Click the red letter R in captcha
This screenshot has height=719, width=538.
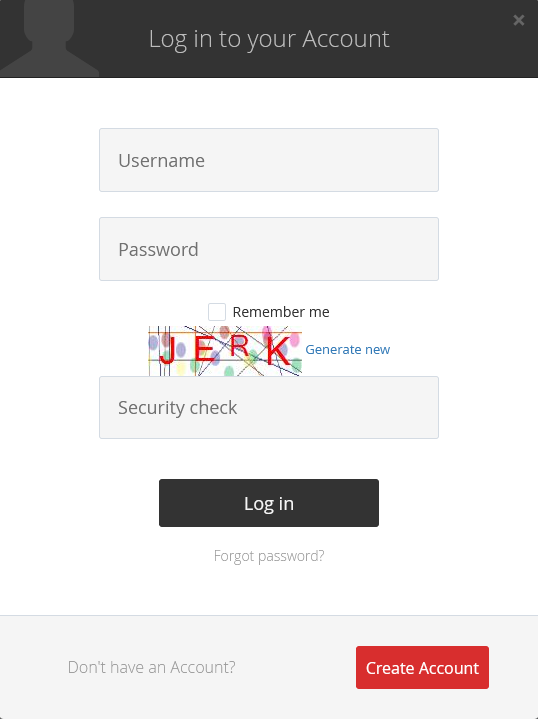click(238, 346)
